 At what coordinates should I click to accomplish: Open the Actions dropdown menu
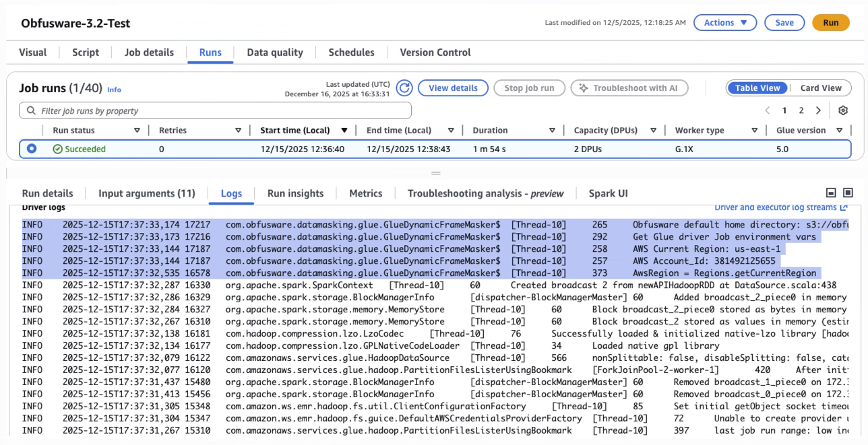tap(725, 23)
